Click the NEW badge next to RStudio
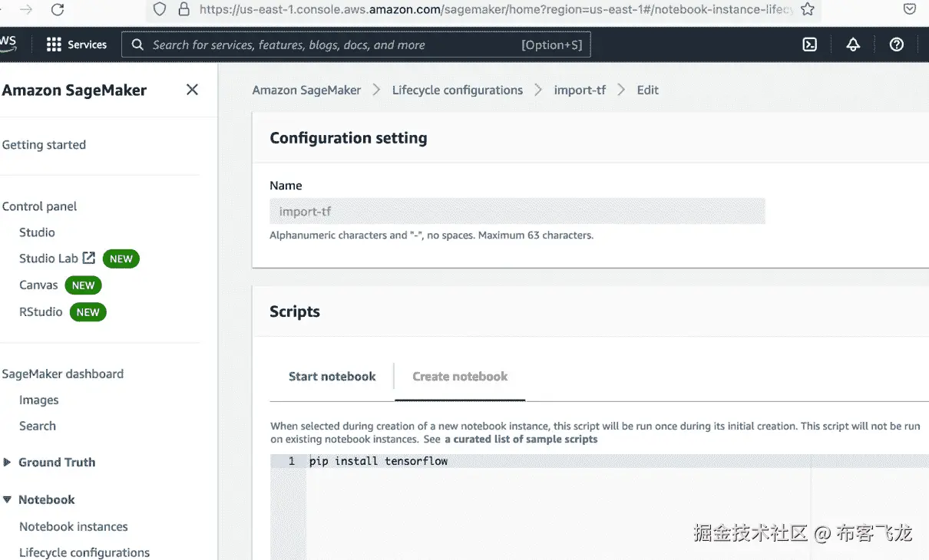Screen dimensions: 929x560 tap(88, 312)
